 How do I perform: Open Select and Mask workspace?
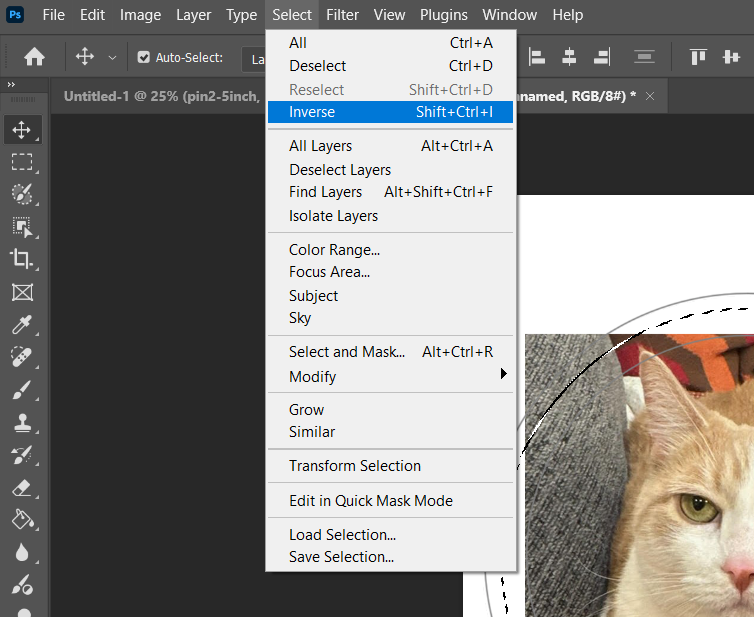click(x=390, y=352)
